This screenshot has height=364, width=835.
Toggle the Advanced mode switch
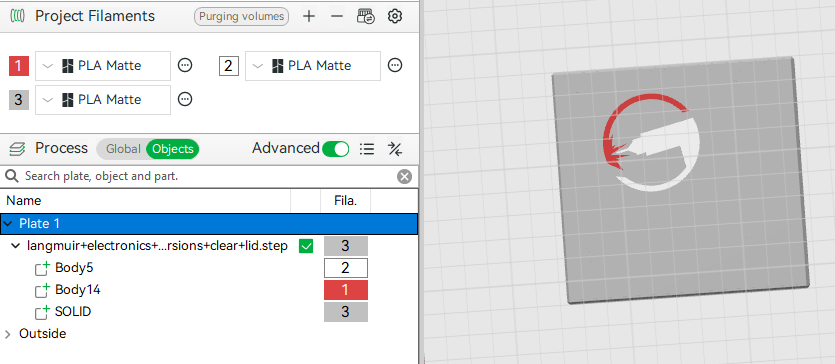335,148
